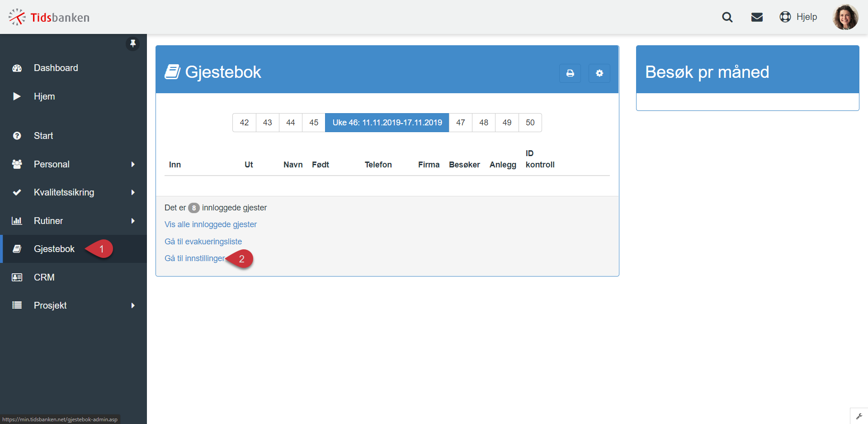Switch to week 50

(x=530, y=123)
